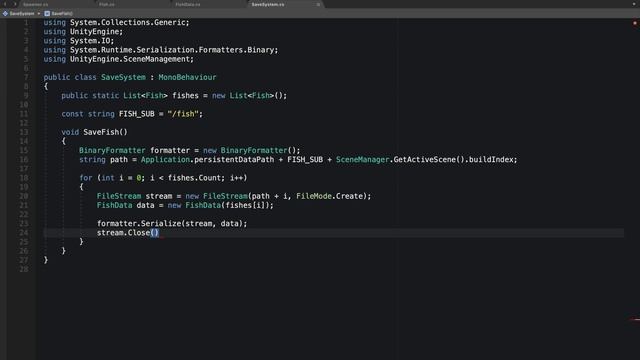Click buildIndex at the end of line 16

point(491,160)
